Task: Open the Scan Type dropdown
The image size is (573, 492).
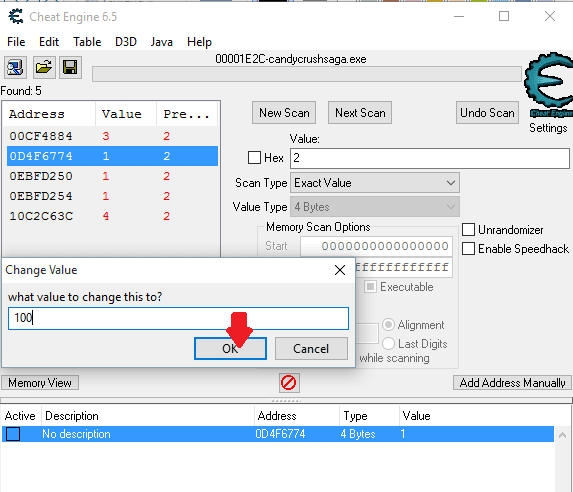Action: coord(375,183)
